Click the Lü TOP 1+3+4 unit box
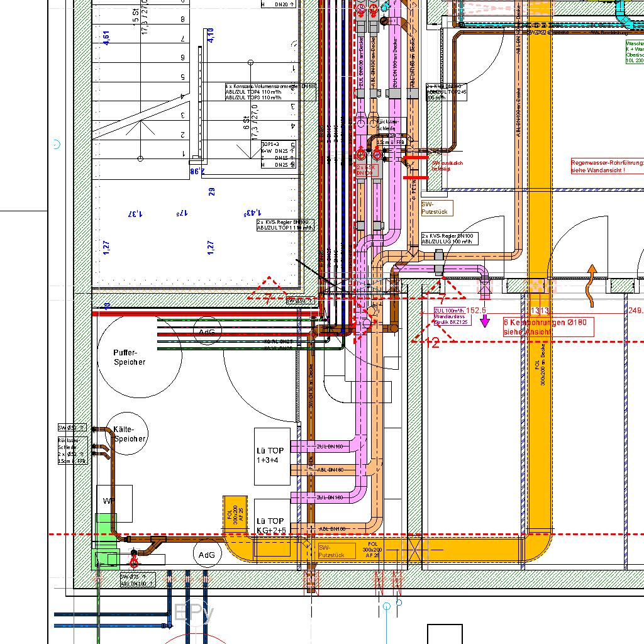The width and height of the screenshot is (644, 644). click(x=272, y=456)
